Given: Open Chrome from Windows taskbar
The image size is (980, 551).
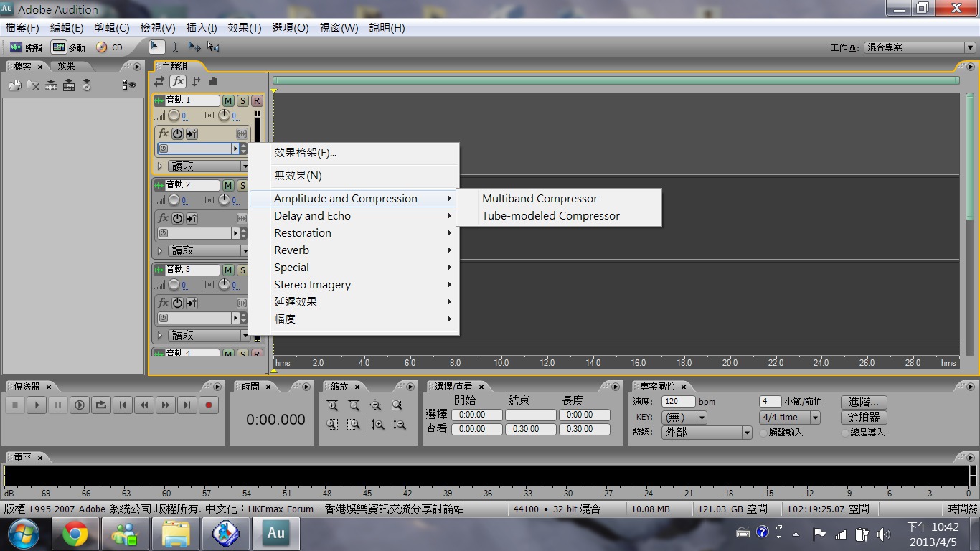Looking at the screenshot, I should pos(75,534).
